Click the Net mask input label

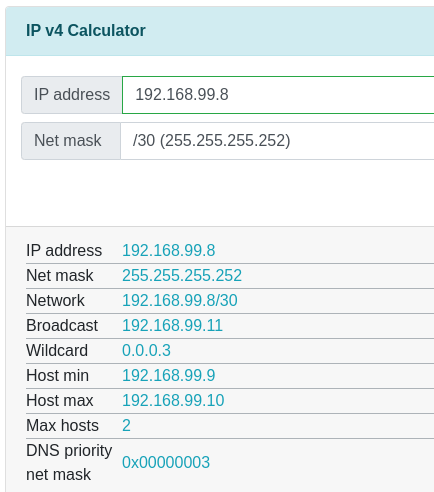pyautogui.click(x=71, y=141)
